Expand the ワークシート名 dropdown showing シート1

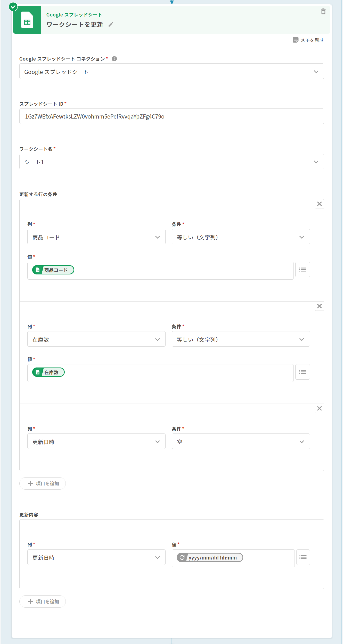click(171, 162)
